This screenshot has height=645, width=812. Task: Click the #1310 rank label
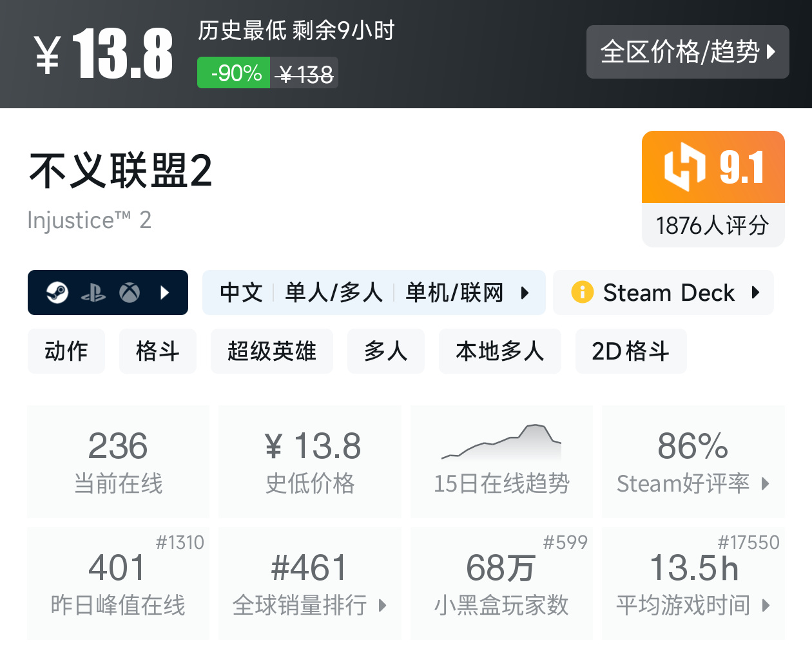(x=180, y=543)
